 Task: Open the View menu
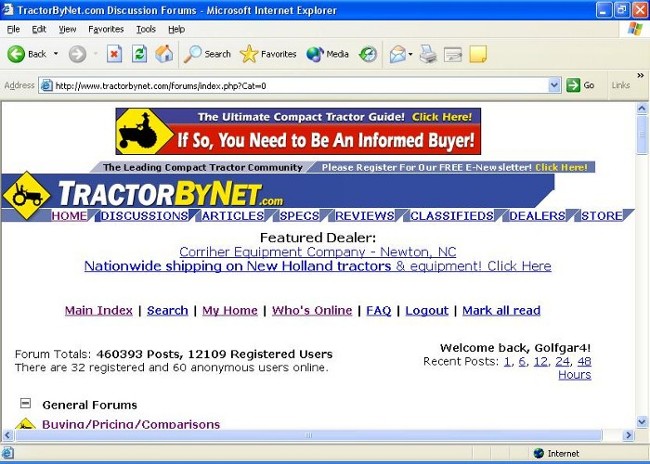click(x=67, y=29)
